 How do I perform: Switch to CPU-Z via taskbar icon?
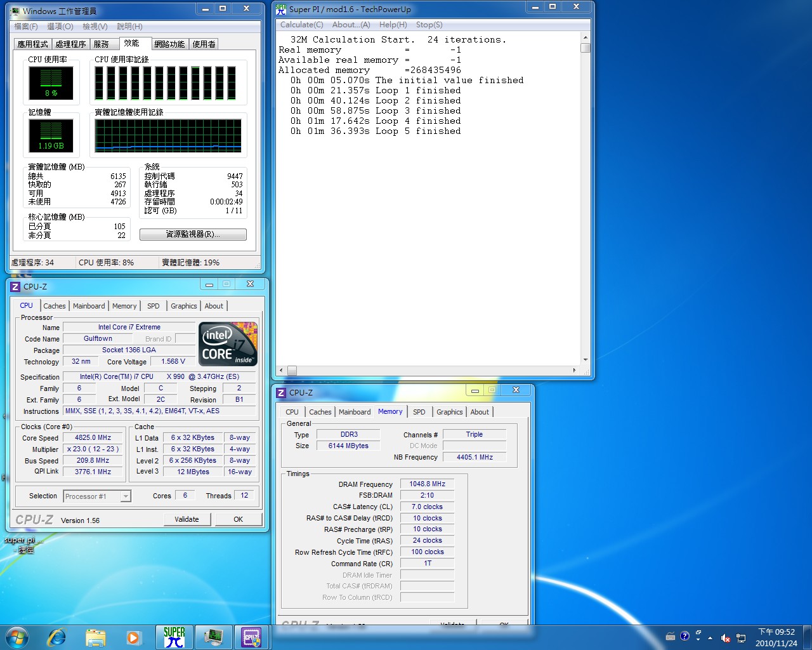click(252, 637)
